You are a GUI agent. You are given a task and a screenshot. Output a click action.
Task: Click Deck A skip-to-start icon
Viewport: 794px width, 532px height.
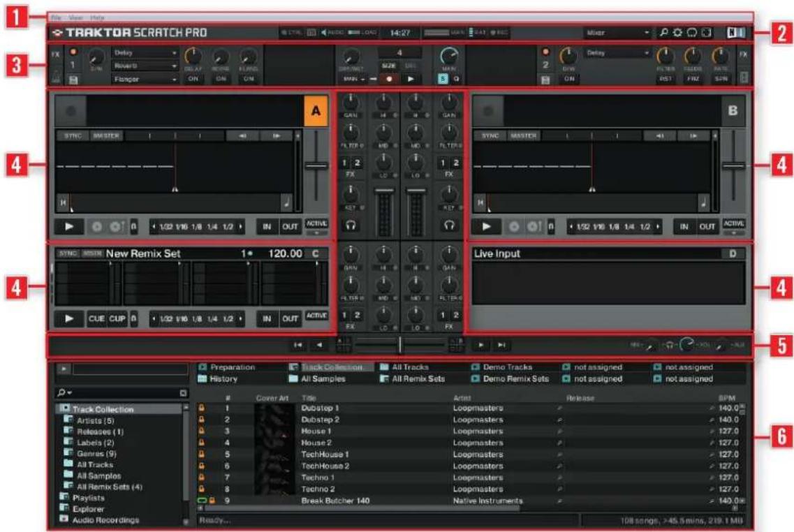click(64, 202)
